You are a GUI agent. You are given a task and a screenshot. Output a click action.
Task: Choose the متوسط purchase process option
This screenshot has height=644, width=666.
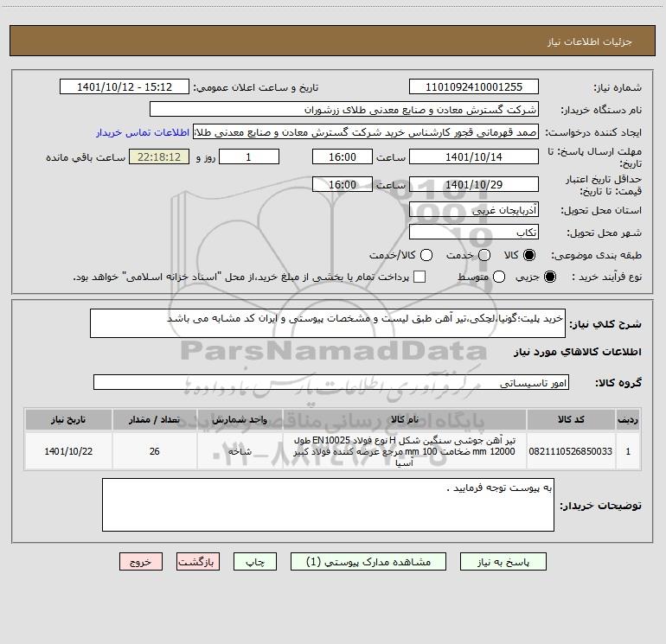coord(499,277)
